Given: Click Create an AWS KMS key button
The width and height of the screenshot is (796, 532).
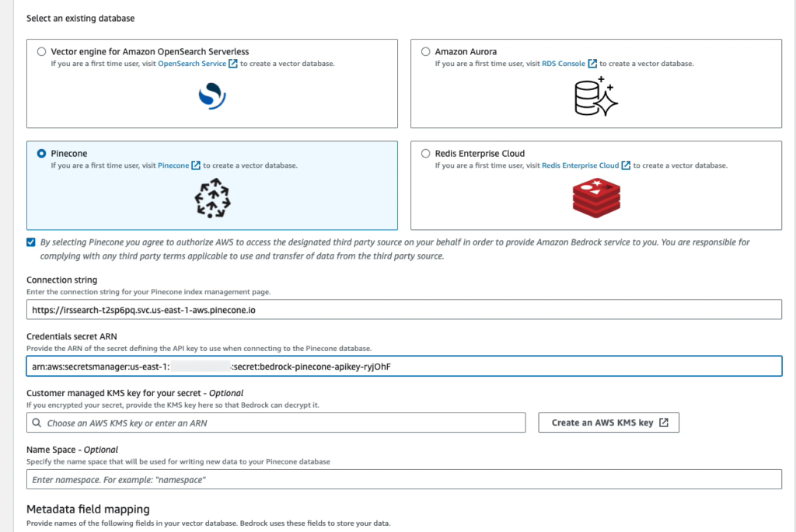Looking at the screenshot, I should pyautogui.click(x=609, y=423).
